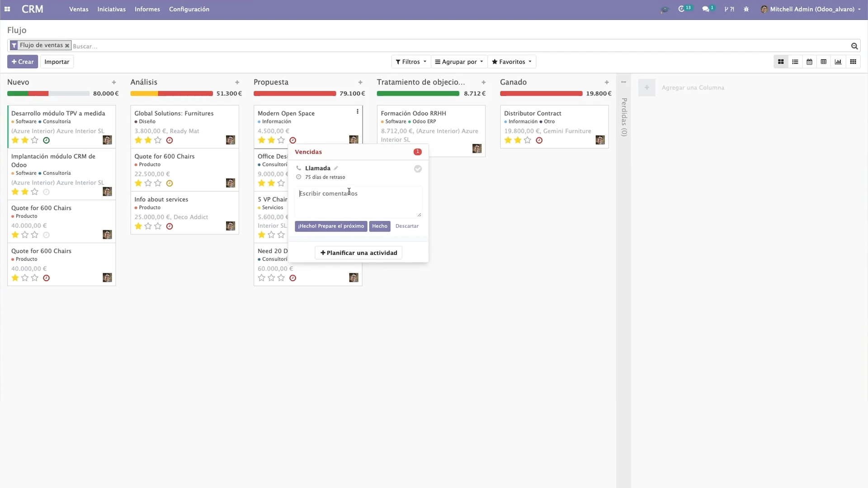
Task: Open the apps grid icon next to CRM
Action: point(8,9)
